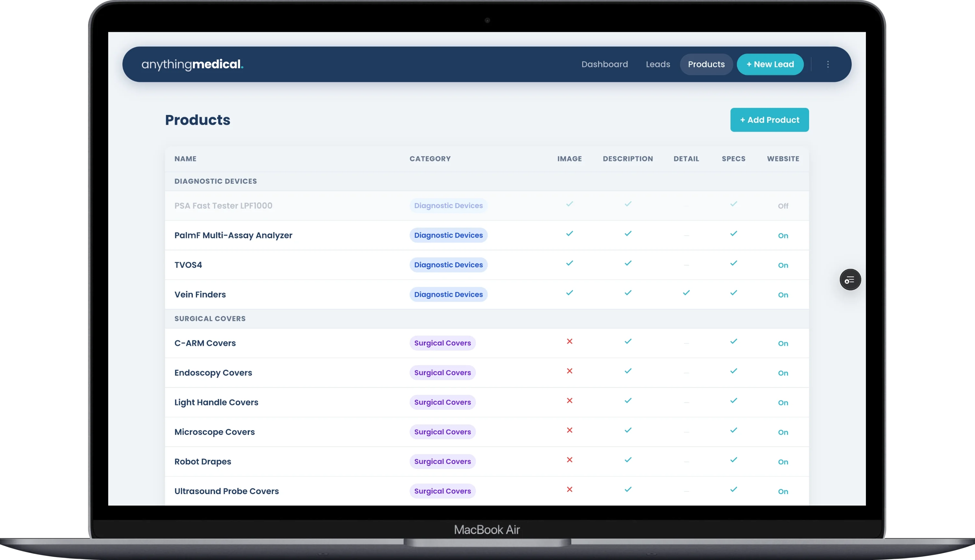Toggle website On for C-ARM Covers
The width and height of the screenshot is (975, 560).
coord(783,343)
